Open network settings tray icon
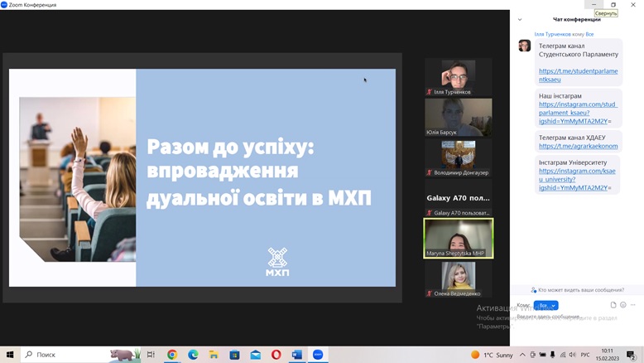This screenshot has height=363, width=644. (x=563, y=355)
